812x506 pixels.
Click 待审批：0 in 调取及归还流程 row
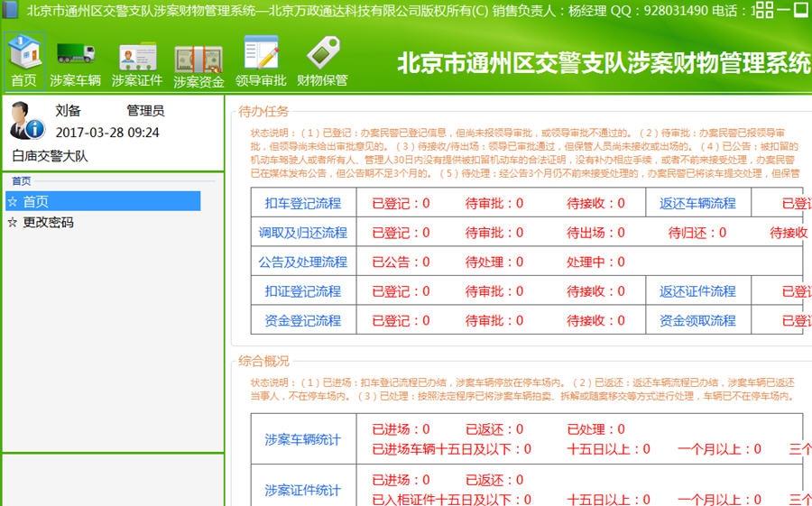[494, 233]
